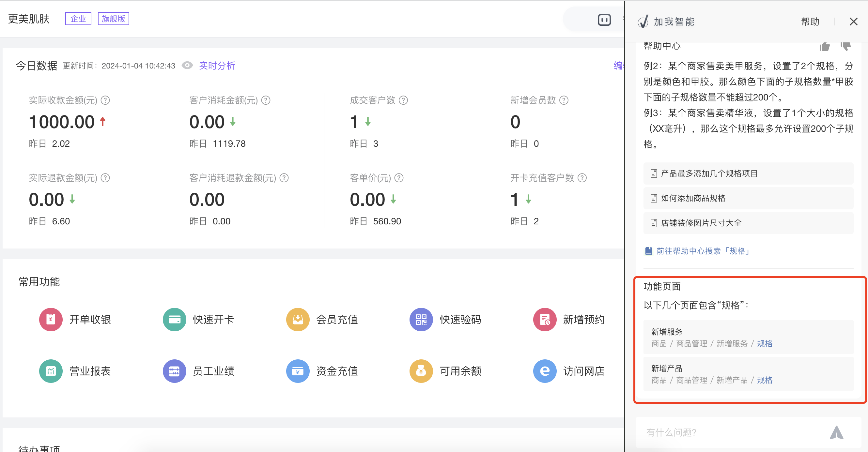
Task: Show help for 开卡充值客户数 question mark
Action: coord(582,177)
